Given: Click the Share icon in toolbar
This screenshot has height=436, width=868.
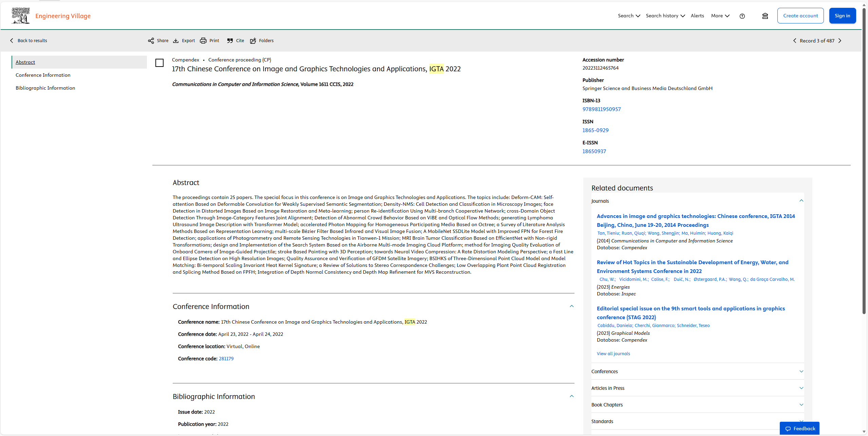Looking at the screenshot, I should (x=151, y=41).
